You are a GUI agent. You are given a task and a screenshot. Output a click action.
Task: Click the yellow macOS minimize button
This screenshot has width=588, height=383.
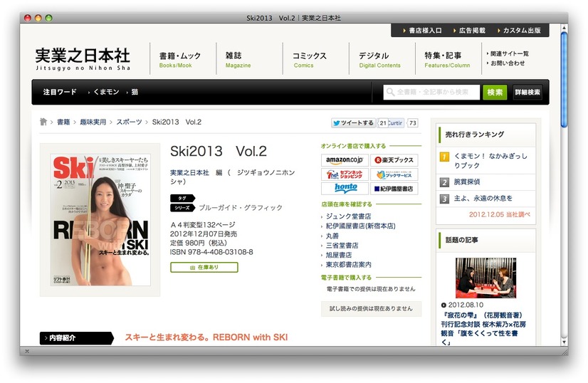tap(38, 18)
